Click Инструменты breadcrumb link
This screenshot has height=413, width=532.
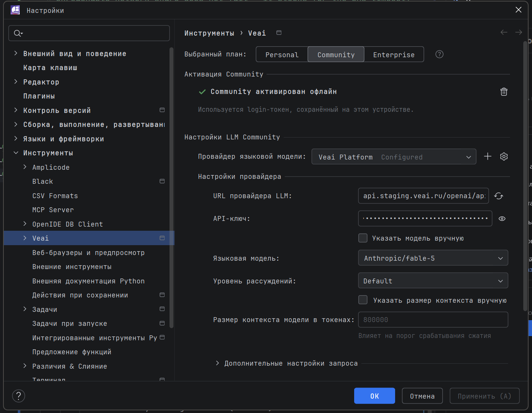(x=209, y=33)
